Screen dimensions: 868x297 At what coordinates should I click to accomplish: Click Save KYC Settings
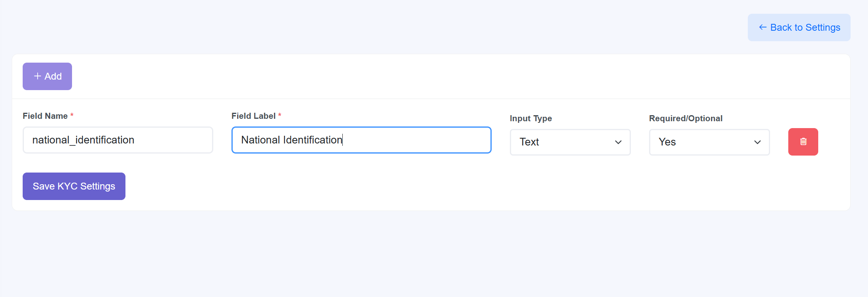pos(74,186)
